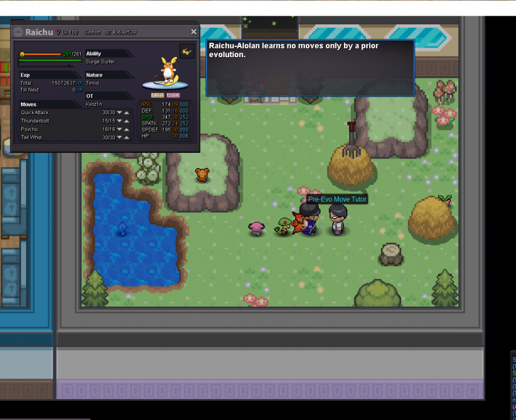Screen dimensions: 516x420
Task: Move Thunderbolt down in move list
Action: point(119,121)
